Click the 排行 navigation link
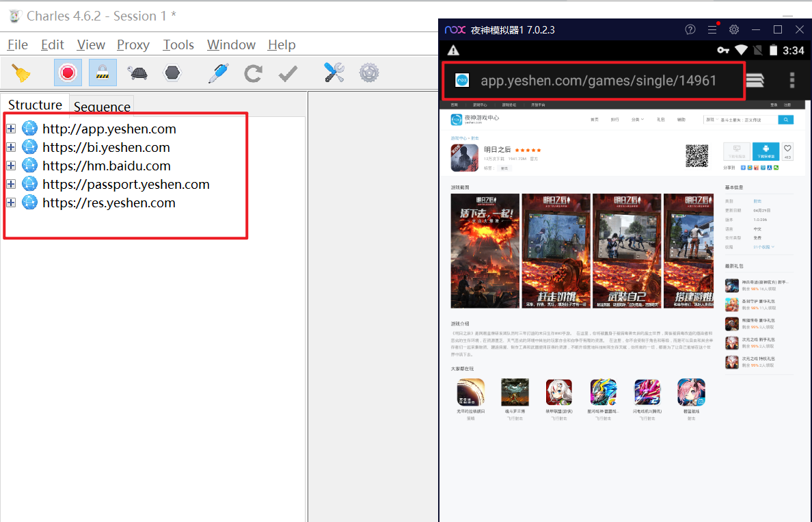Image resolution: width=812 pixels, height=522 pixels. pos(614,120)
